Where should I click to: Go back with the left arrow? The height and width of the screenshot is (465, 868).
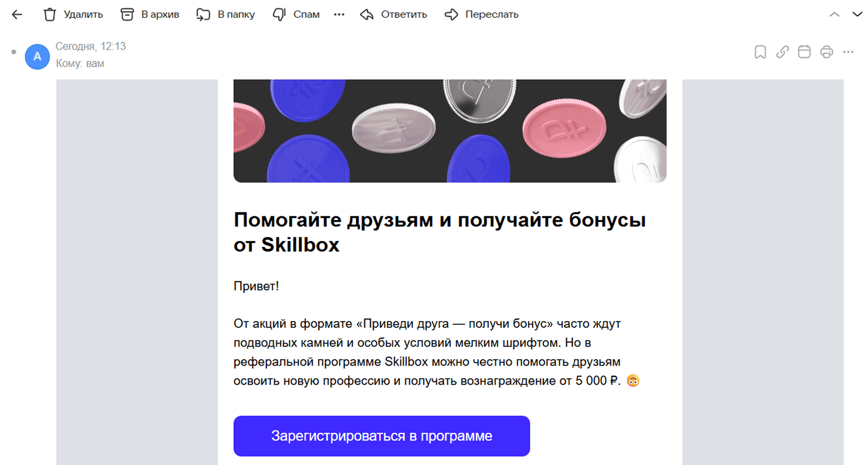tap(16, 14)
